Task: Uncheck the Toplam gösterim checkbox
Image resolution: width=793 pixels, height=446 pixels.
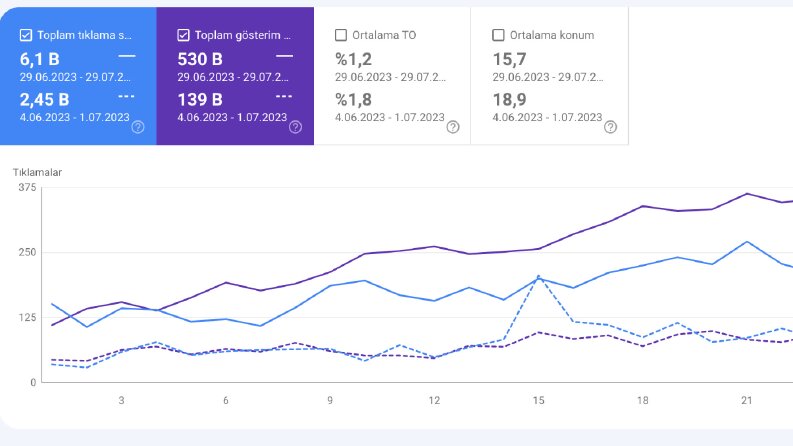Action: coord(184,35)
